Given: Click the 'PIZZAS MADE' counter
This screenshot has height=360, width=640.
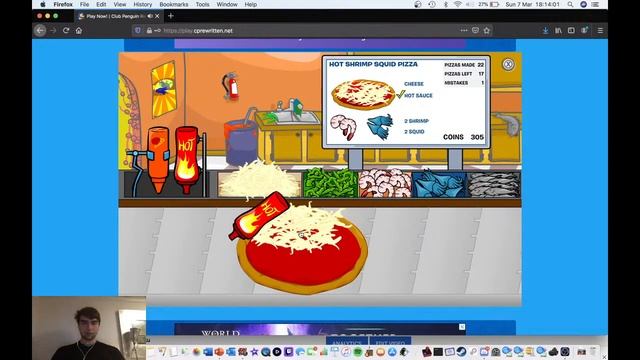Looking at the screenshot, I should pos(464,65).
